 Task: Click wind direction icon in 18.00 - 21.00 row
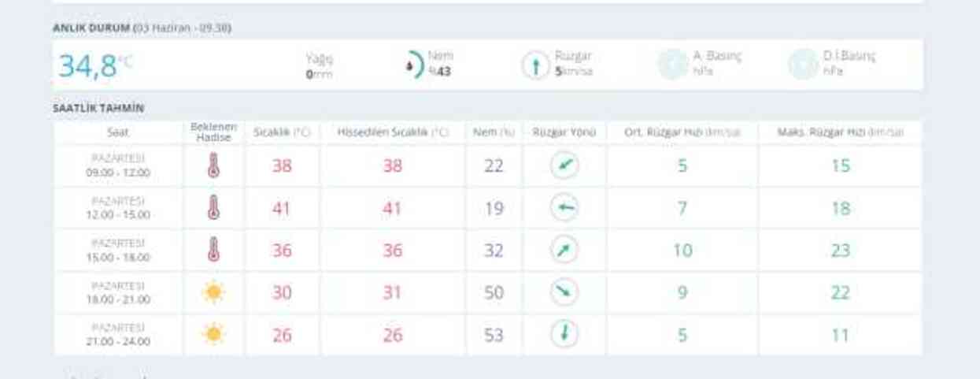click(564, 292)
